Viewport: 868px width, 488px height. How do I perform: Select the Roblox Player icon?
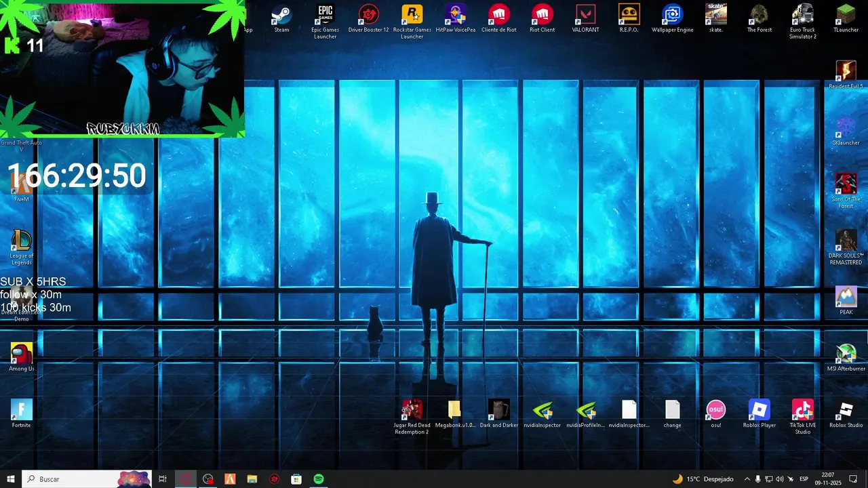click(x=759, y=414)
